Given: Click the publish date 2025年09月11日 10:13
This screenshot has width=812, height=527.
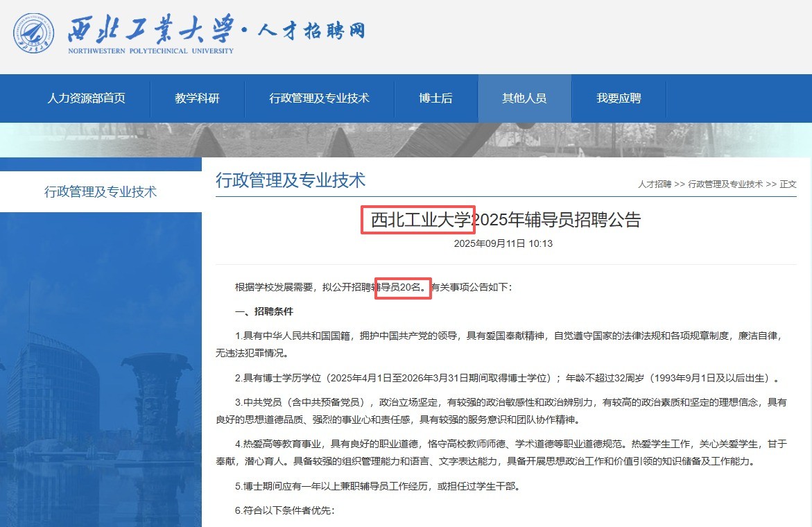Looking at the screenshot, I should tap(503, 243).
